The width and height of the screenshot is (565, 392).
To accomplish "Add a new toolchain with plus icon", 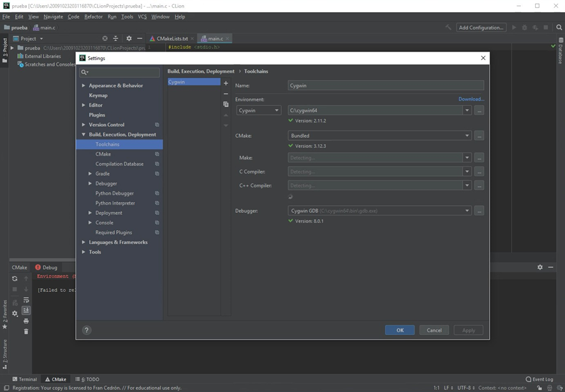I will click(226, 83).
